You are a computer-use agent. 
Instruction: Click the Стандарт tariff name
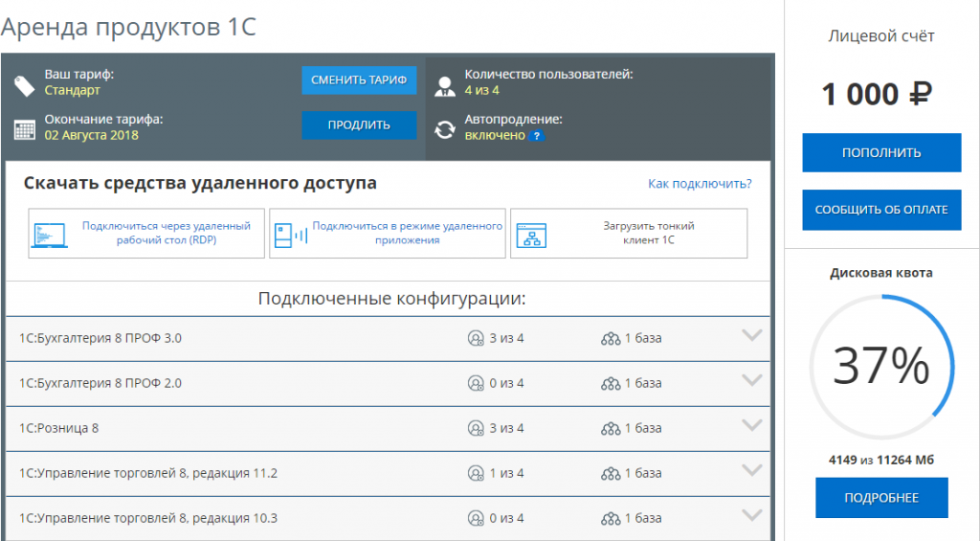click(72, 90)
